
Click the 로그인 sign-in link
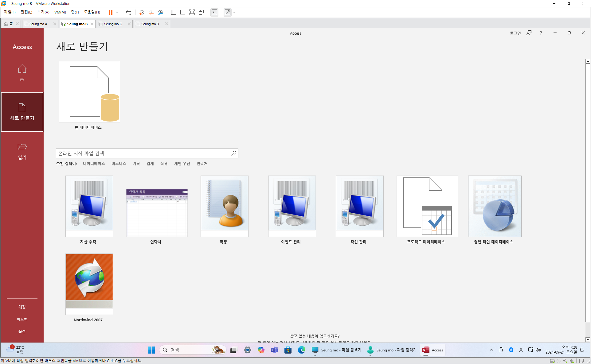(515, 33)
